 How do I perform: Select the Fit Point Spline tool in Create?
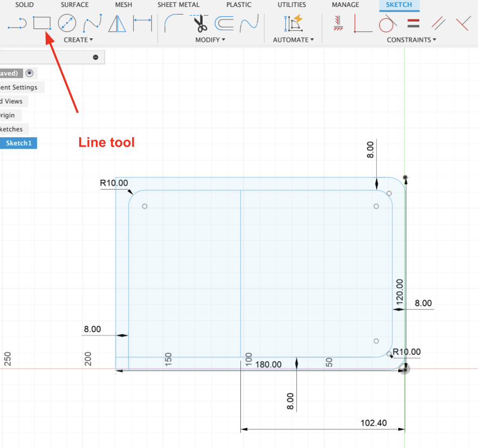click(x=93, y=23)
